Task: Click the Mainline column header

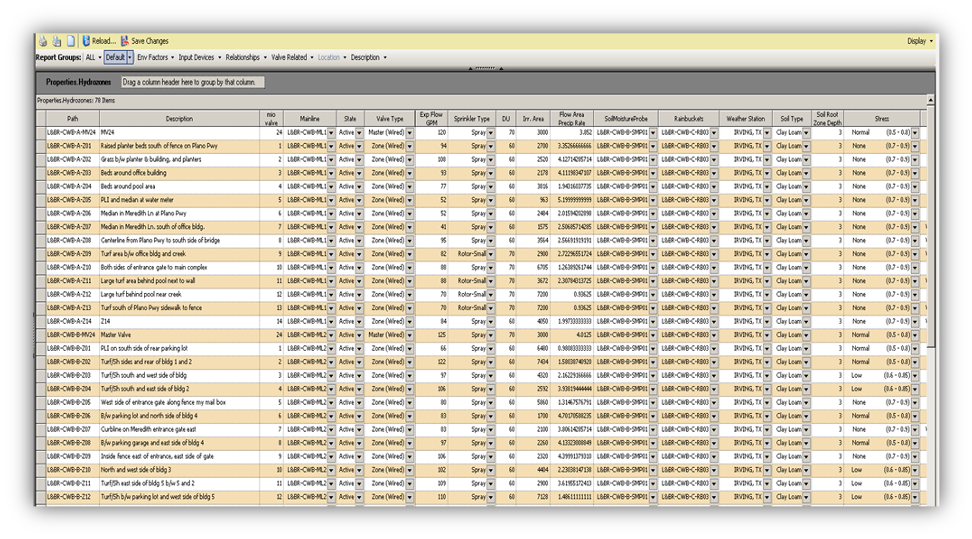Action: (310, 118)
